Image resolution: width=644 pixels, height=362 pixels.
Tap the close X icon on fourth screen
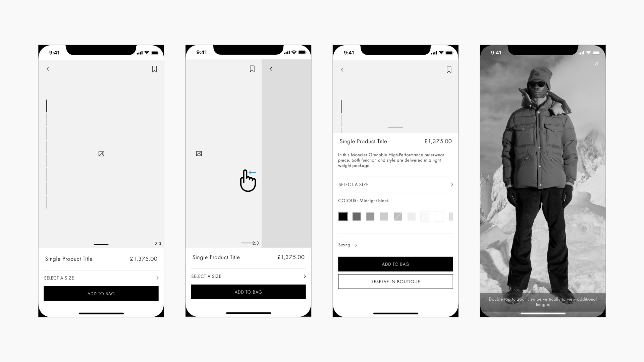[596, 64]
